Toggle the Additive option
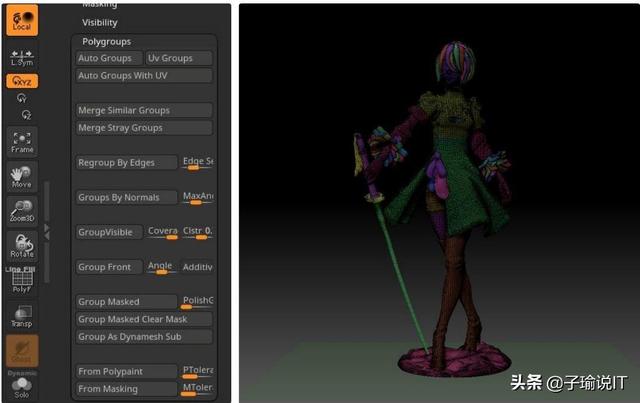Viewport: 640px width, 403px height. 198,267
